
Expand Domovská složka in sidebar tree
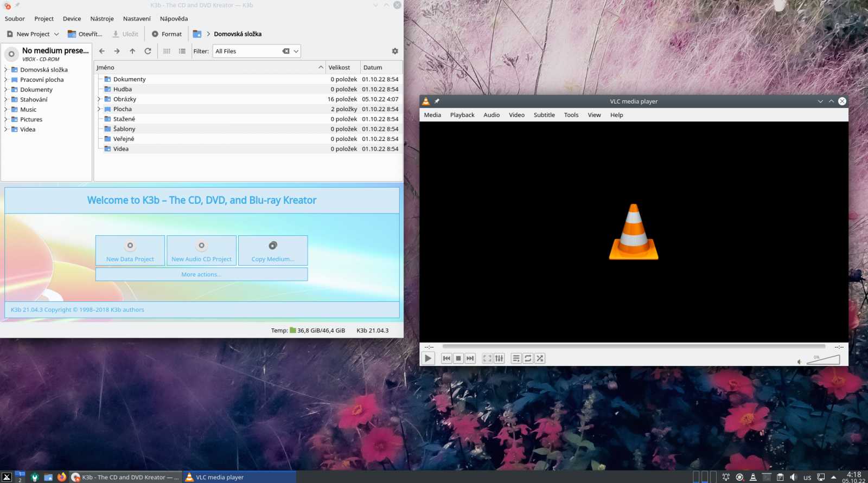[x=6, y=69]
